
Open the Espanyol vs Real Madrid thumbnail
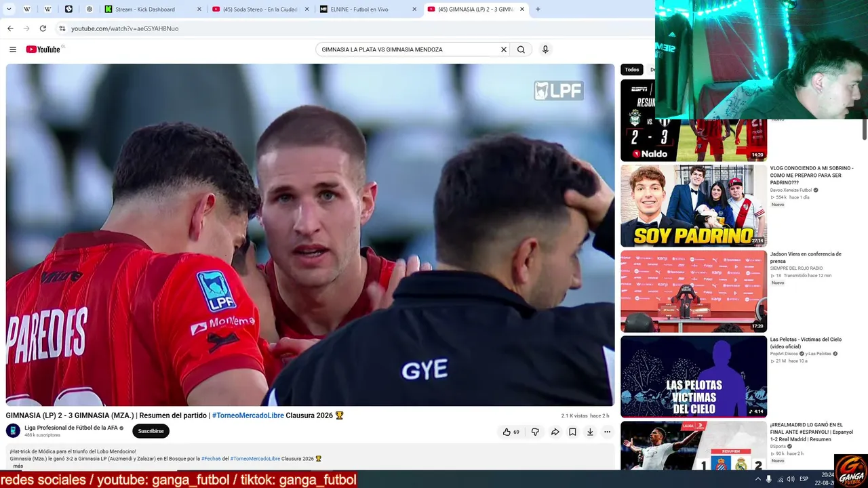(694, 445)
